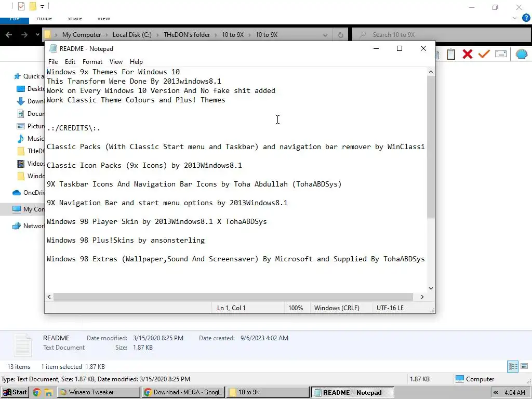Open Explorer help via the question mark
The height and width of the screenshot is (399, 532).
[526, 18]
